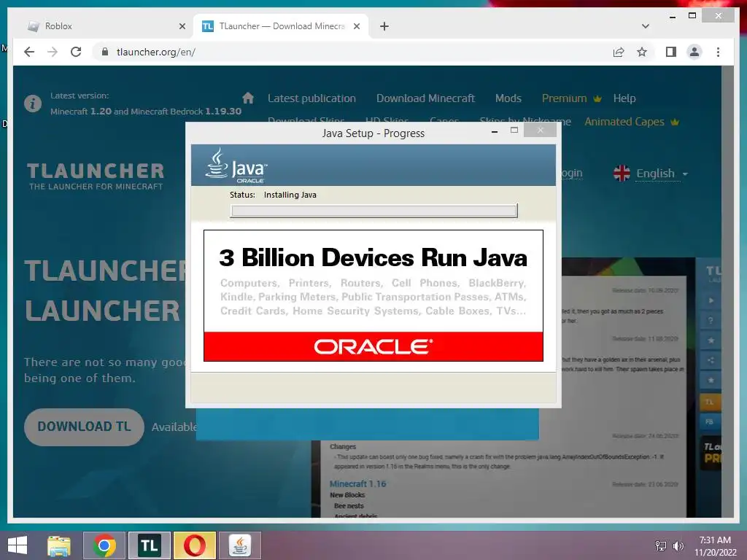Click the Oracle red banner
Image resolution: width=747 pixels, height=560 pixels.
(373, 346)
